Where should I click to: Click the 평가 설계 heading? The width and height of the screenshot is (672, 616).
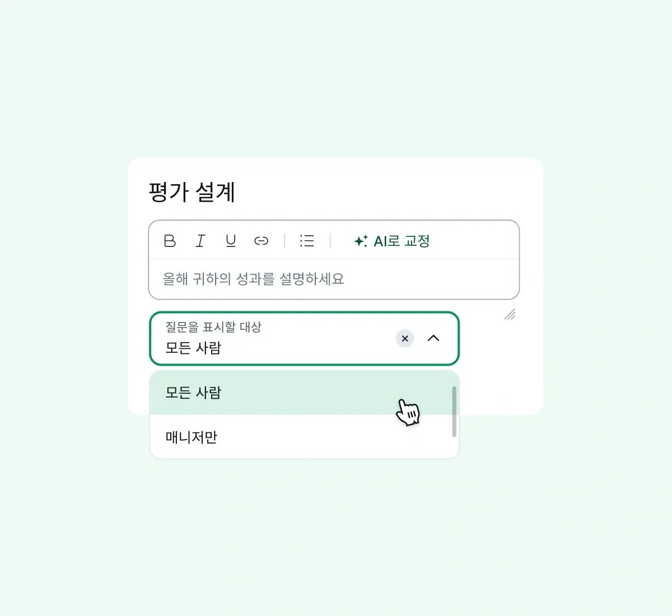(192, 192)
